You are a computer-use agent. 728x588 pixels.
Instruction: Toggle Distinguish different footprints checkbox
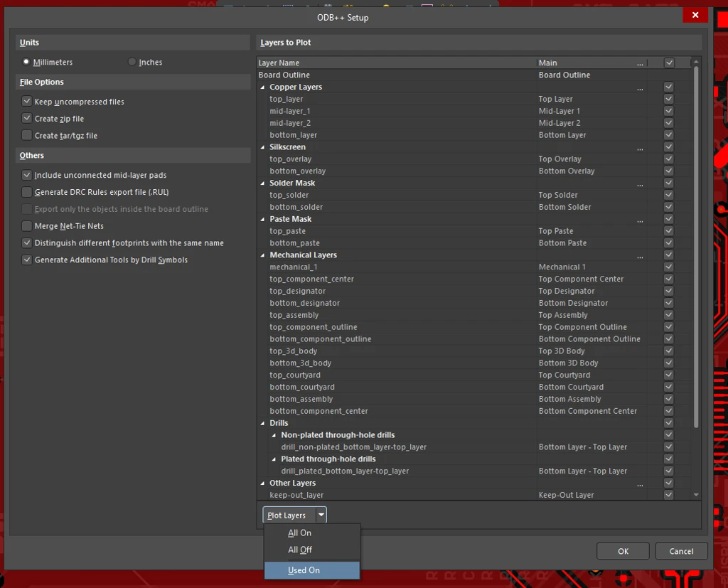(27, 243)
